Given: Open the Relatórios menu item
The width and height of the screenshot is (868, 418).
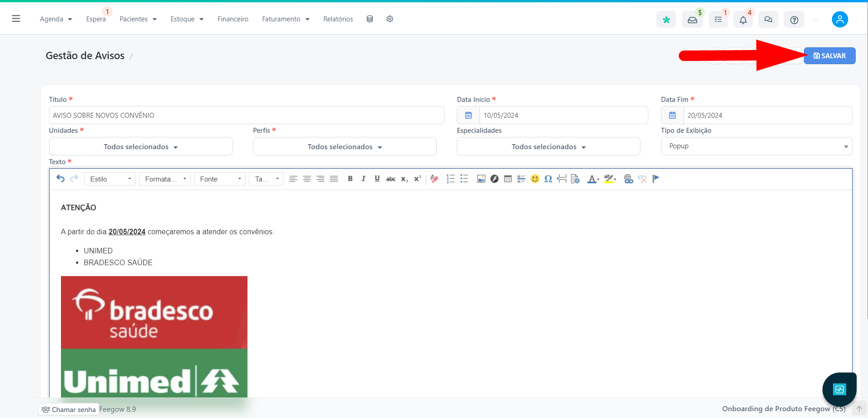Looking at the screenshot, I should pyautogui.click(x=338, y=19).
